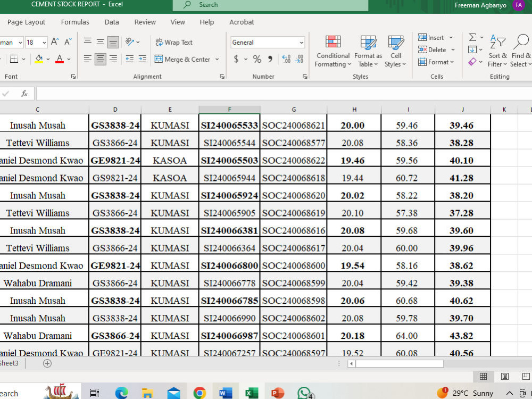The height and width of the screenshot is (399, 532).
Task: Open the Data tab
Action: tap(112, 22)
